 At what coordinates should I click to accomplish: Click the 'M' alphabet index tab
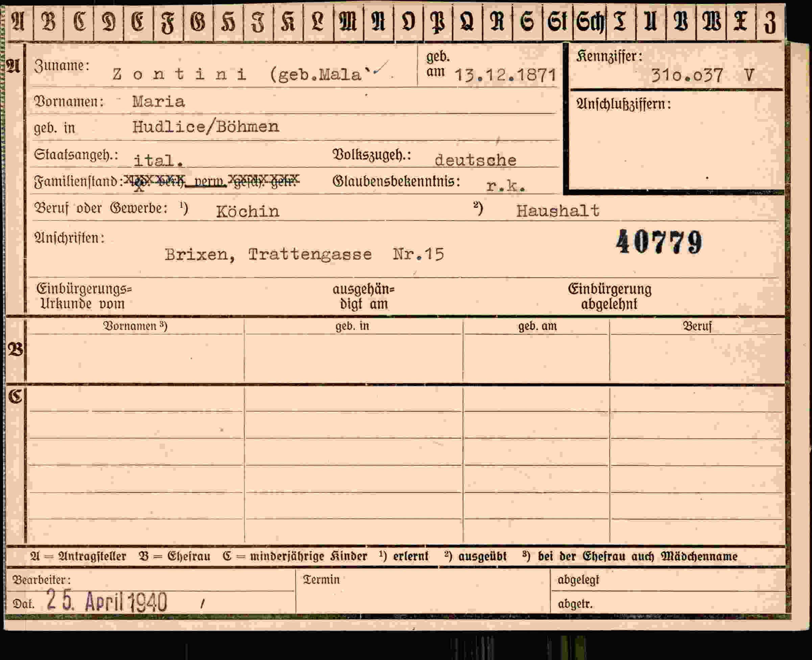click(348, 22)
